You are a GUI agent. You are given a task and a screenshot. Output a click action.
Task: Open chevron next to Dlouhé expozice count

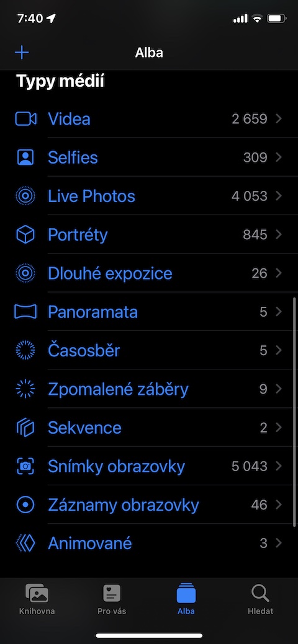[279, 273]
